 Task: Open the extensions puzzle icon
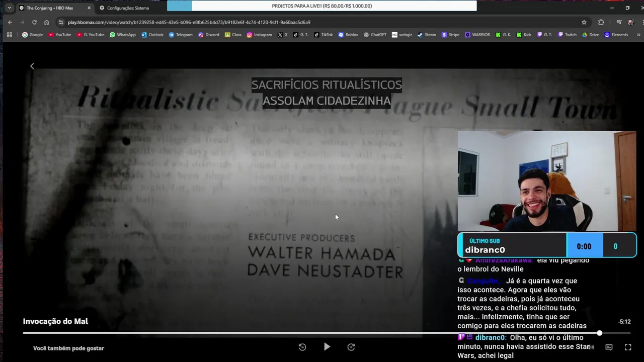601,22
